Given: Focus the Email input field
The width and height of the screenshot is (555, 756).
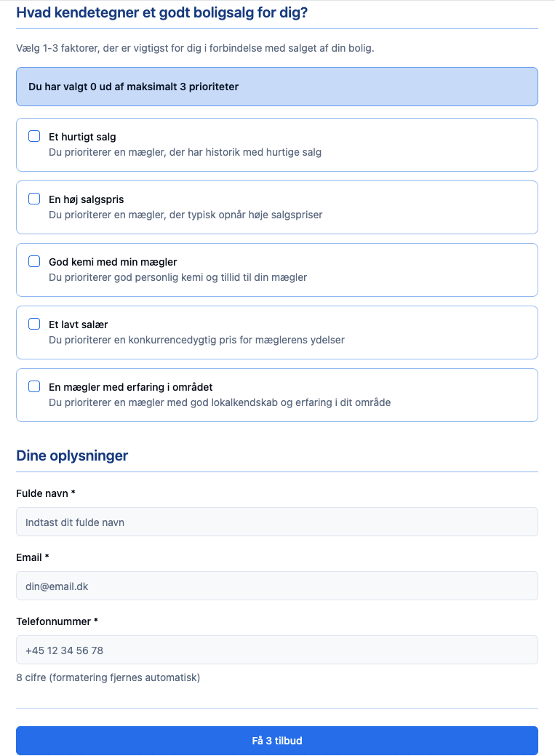Looking at the screenshot, I should coord(276,586).
